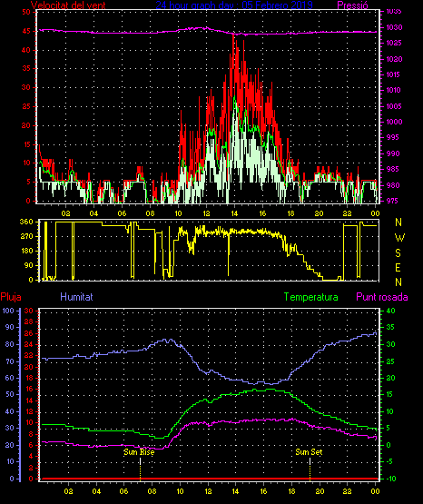Screen dimensions: 423x504
Task: Click the 24 hour graph date title
Action: (234, 5)
